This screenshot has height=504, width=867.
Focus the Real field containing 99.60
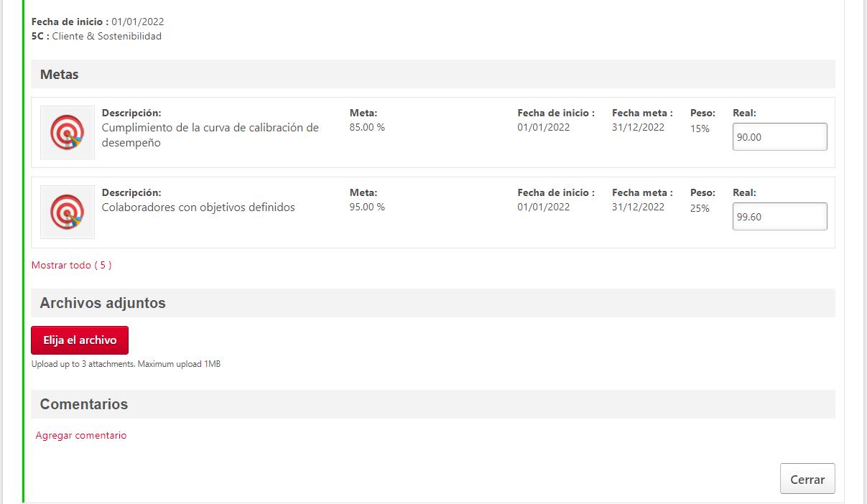[779, 217]
